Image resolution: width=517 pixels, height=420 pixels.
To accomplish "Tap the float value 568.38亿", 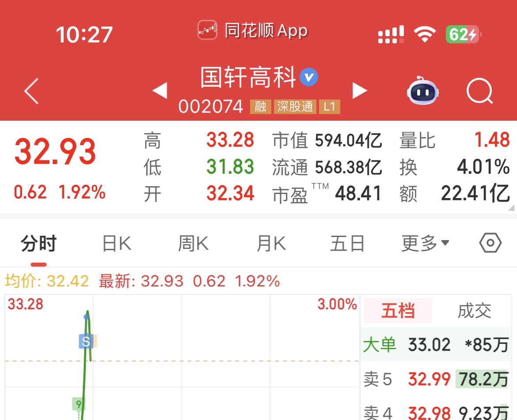I will 349,167.
